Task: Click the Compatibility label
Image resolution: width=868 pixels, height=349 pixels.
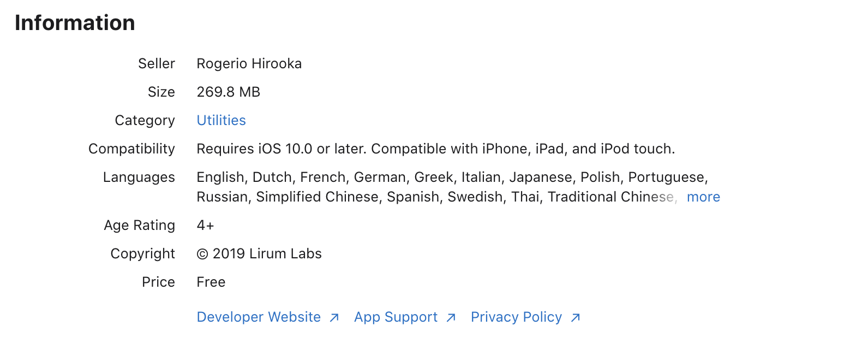Action: (131, 149)
